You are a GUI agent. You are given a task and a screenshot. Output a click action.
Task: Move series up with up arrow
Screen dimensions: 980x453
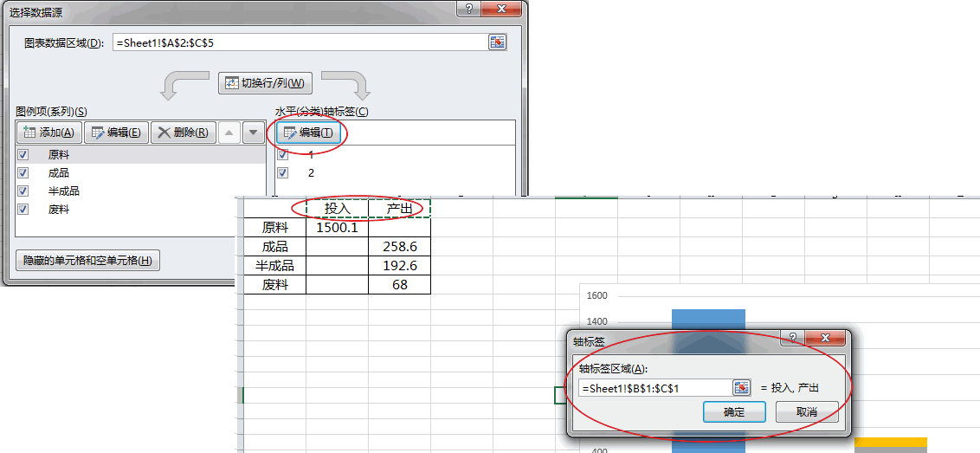point(229,133)
